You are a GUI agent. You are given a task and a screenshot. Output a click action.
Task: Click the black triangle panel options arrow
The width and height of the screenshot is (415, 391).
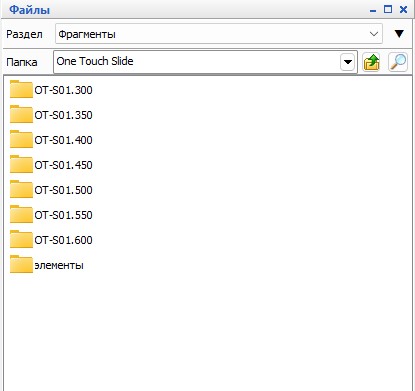tap(399, 34)
